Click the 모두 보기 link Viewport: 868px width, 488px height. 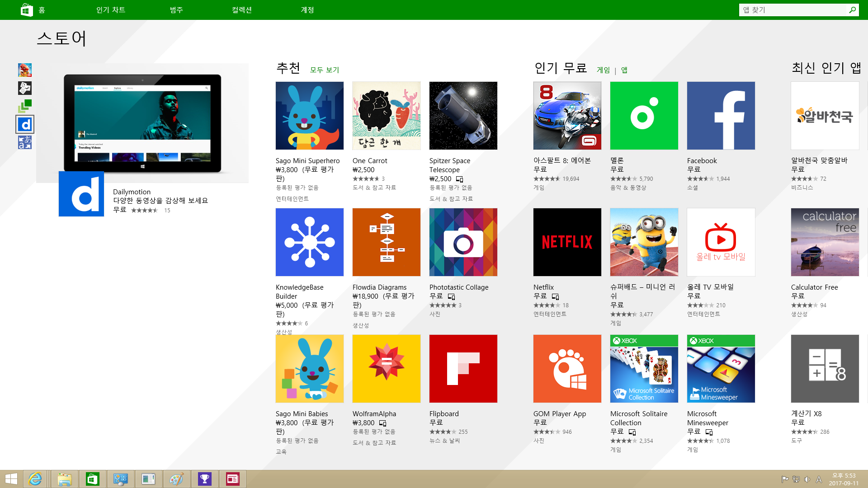click(325, 70)
